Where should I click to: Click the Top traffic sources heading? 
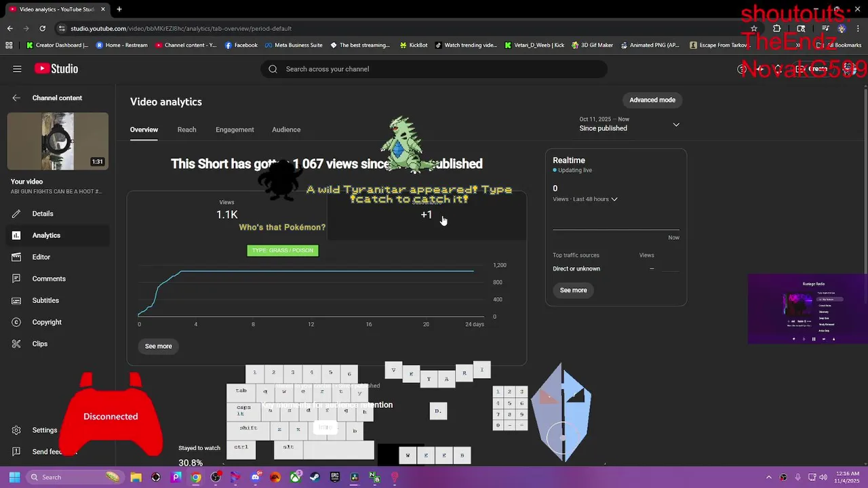(576, 255)
